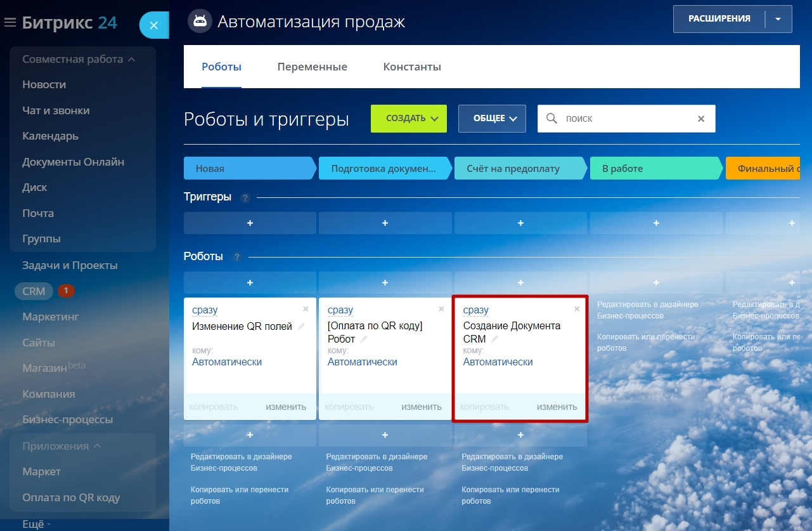Add a trigger in the В работе stage
The height and width of the screenshot is (531, 812).
point(656,223)
